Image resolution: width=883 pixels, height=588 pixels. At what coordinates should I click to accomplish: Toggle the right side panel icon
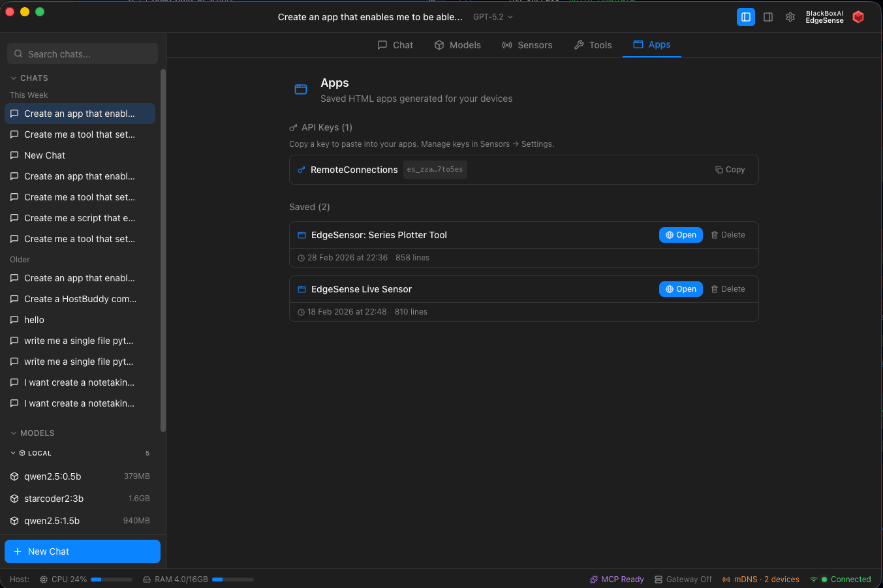[x=768, y=17]
